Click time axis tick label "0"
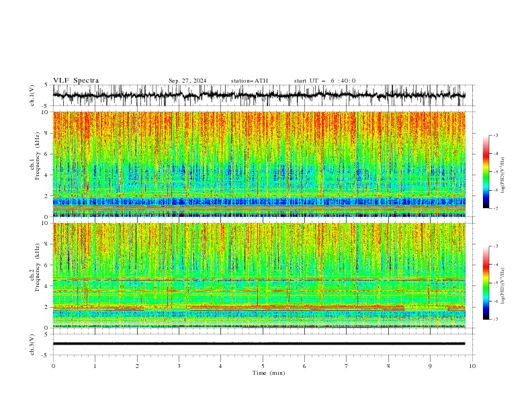The width and height of the screenshot is (532, 411). tap(53, 366)
